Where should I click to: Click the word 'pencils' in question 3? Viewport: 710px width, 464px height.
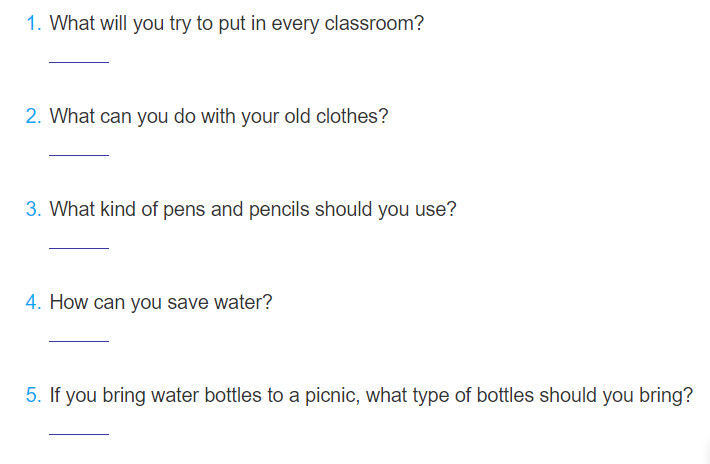279,210
